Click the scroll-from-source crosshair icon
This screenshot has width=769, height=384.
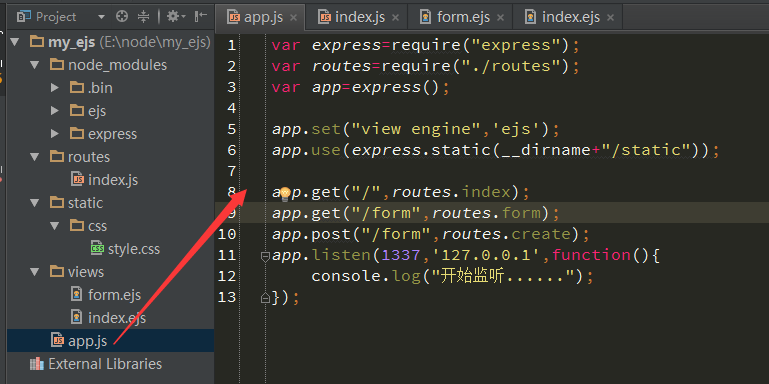click(122, 17)
